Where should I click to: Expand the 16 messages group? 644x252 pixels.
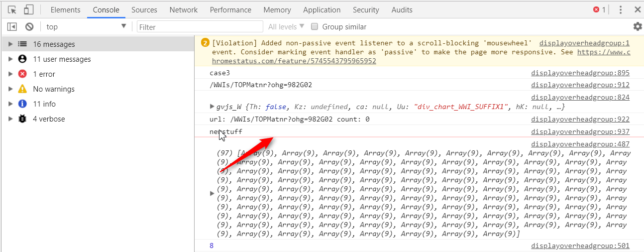pos(10,44)
